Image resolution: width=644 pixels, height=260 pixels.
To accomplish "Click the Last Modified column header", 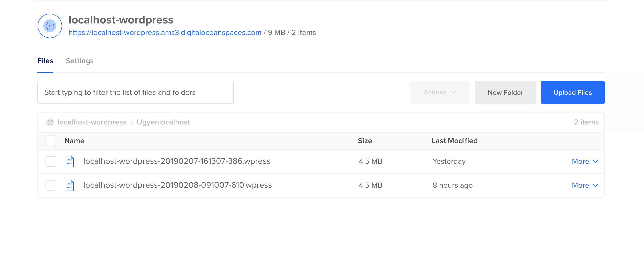I will click(454, 141).
